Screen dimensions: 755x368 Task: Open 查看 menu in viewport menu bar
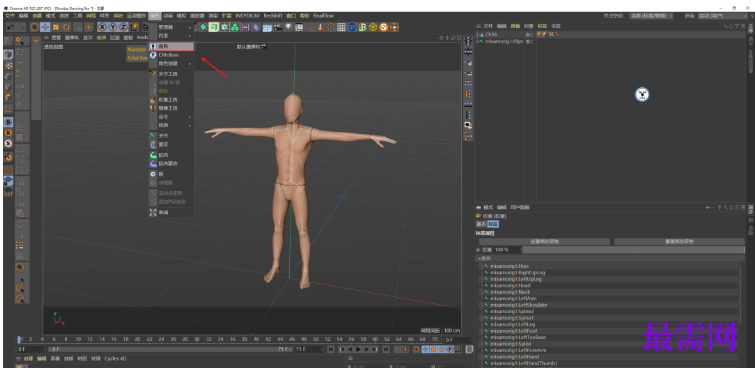coord(56,37)
